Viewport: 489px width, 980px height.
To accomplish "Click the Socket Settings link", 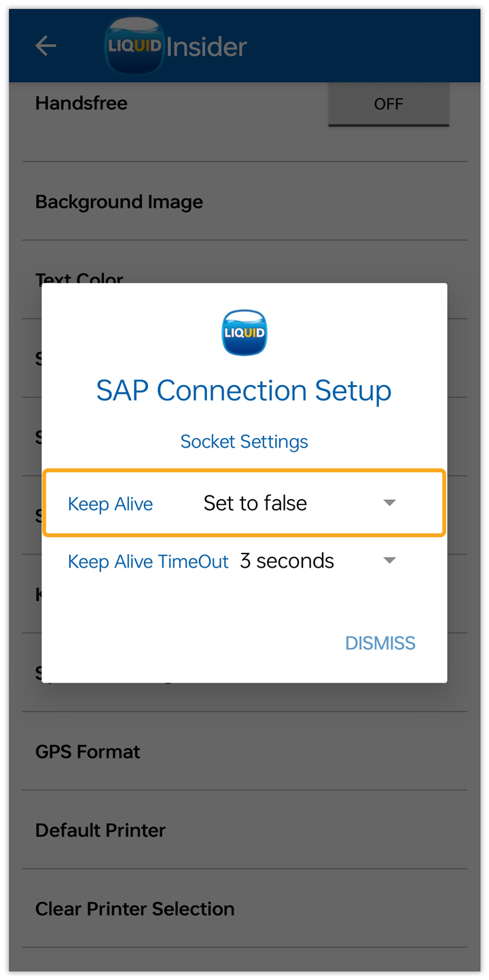I will pyautogui.click(x=244, y=441).
